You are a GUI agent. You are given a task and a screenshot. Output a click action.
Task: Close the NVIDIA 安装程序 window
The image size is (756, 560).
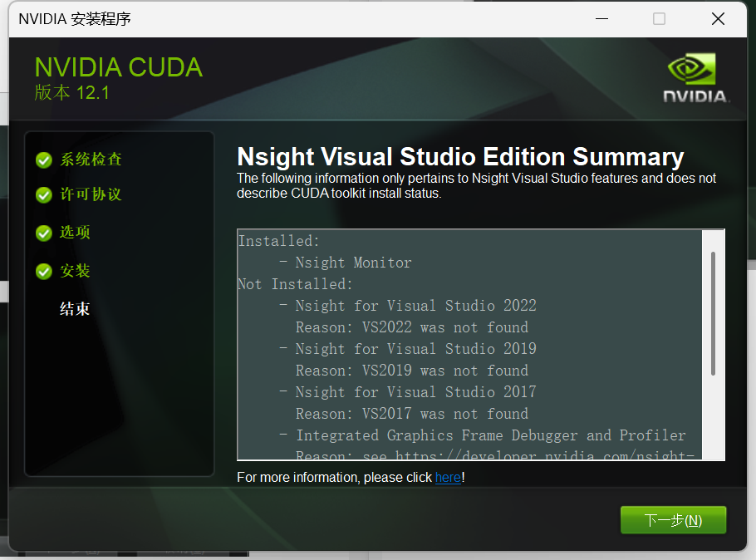tap(718, 19)
